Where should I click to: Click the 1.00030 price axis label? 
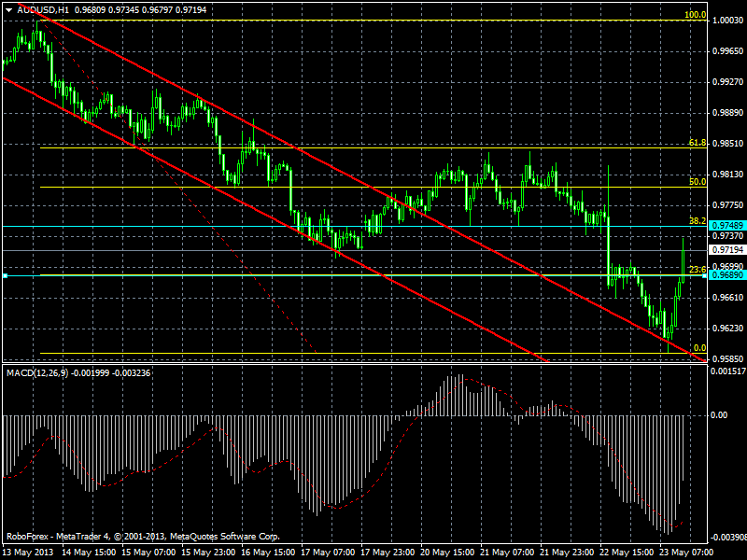pos(728,20)
